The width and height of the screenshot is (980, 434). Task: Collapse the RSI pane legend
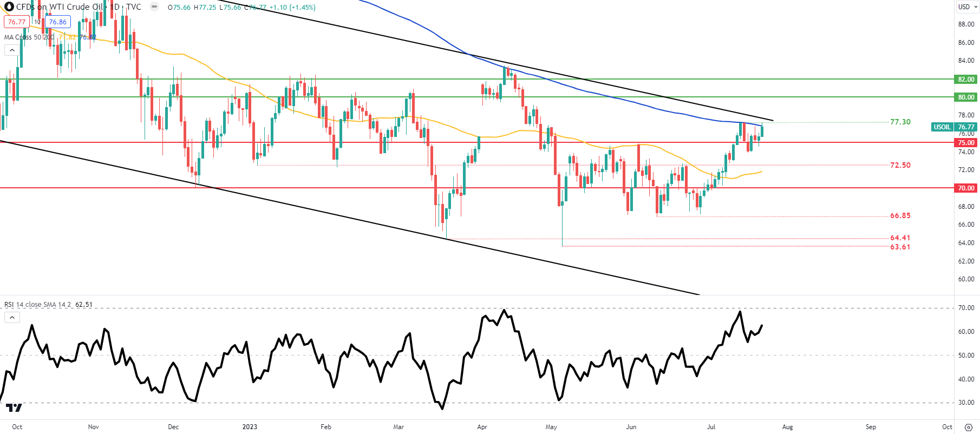click(x=12, y=318)
